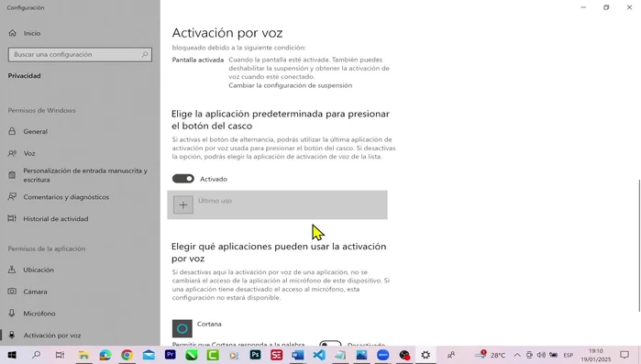Click the Cortana app name text
This screenshot has height=364, width=641.
pyautogui.click(x=209, y=324)
